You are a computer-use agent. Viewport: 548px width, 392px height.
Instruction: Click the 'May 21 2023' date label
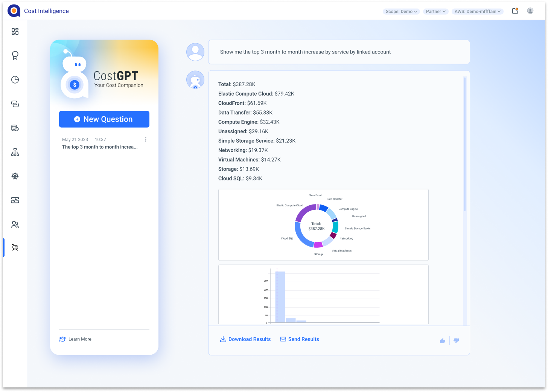(x=75, y=140)
